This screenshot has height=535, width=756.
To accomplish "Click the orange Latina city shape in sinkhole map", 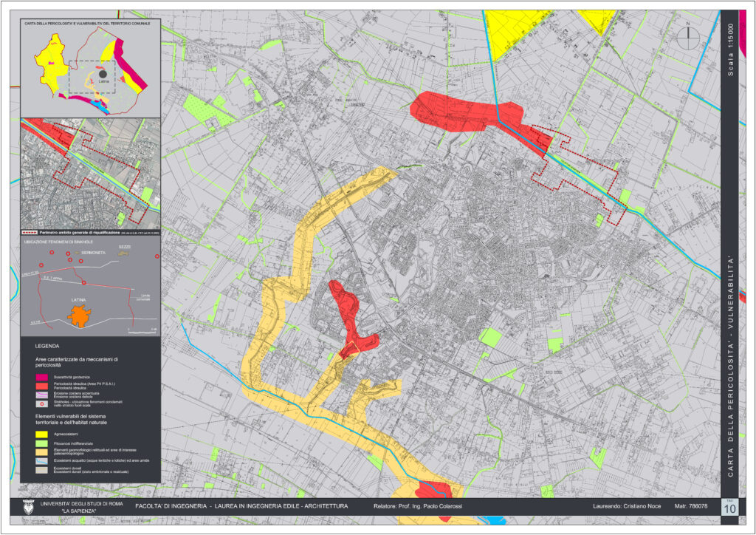I will coord(79,316).
